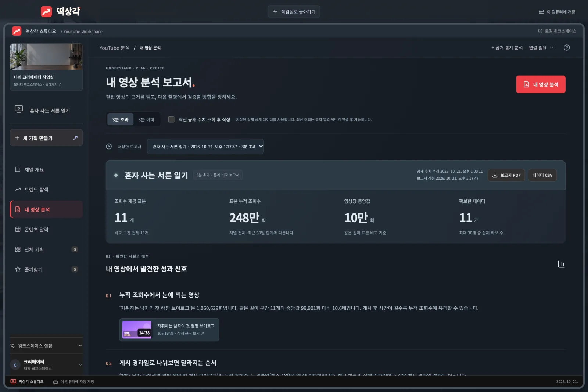Export 데이터 CSV

click(542, 175)
